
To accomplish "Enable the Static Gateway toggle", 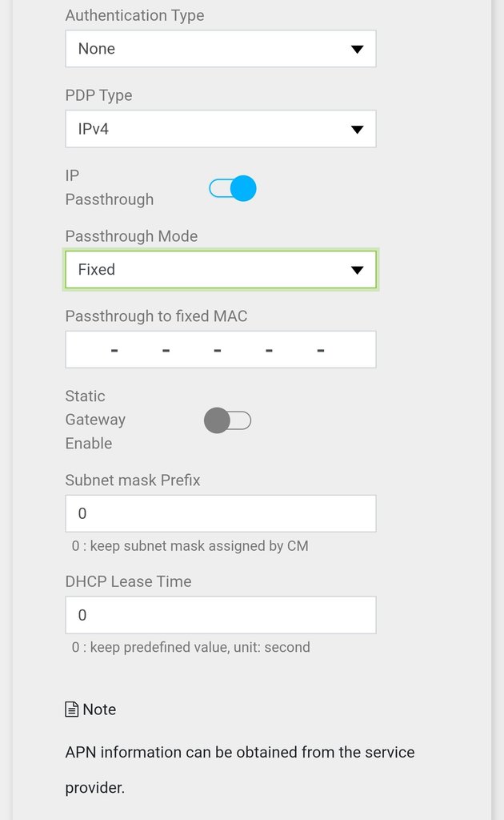I will 227,420.
